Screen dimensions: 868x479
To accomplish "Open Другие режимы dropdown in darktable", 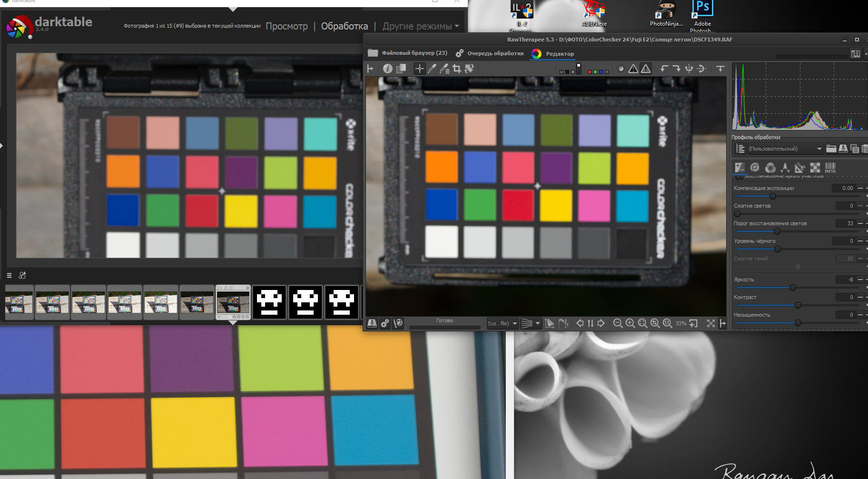I will (421, 26).
